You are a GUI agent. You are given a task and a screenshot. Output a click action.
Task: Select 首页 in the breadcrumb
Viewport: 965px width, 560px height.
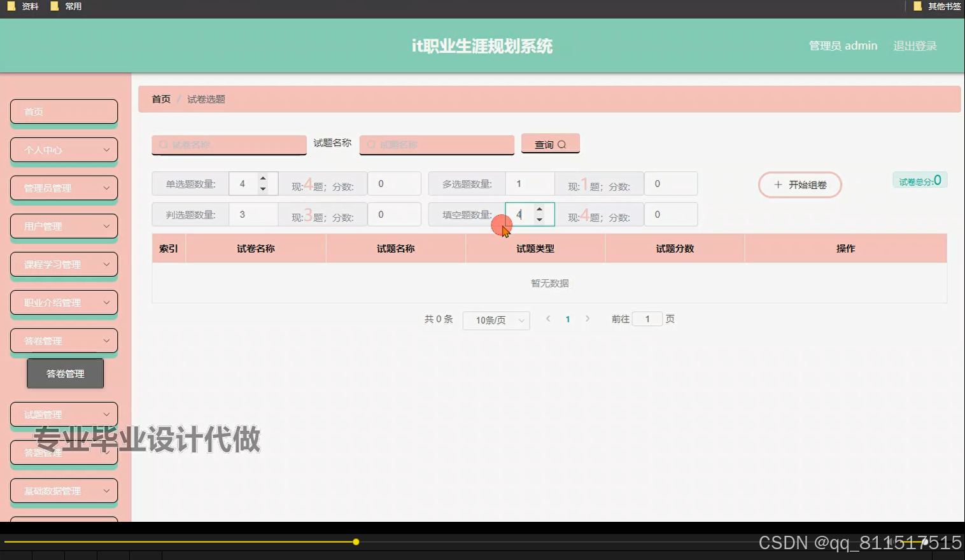click(160, 99)
